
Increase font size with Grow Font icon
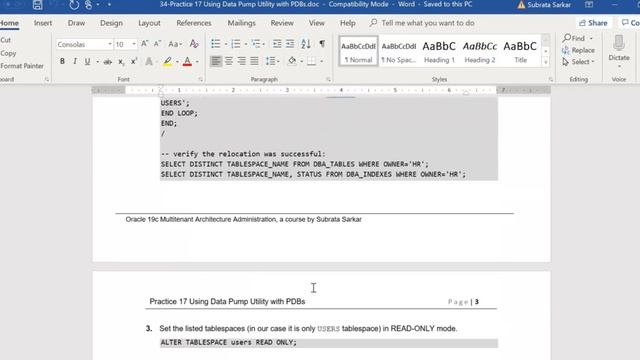(144, 44)
